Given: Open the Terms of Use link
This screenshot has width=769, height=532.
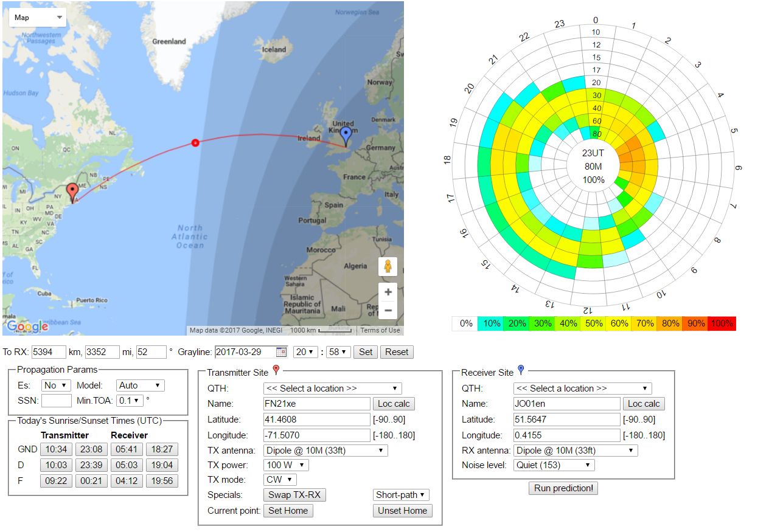Looking at the screenshot, I should click(380, 330).
